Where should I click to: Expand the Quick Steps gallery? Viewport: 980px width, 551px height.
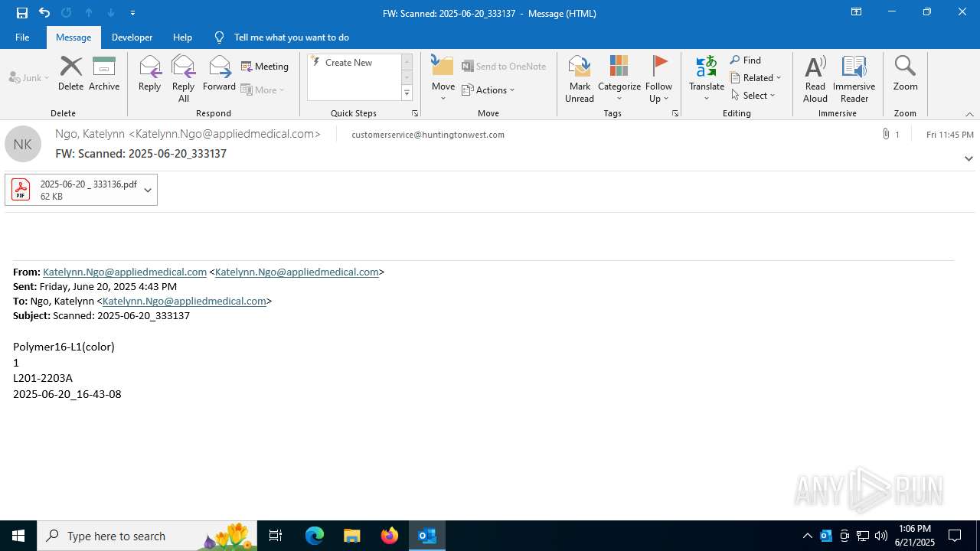[x=407, y=93]
